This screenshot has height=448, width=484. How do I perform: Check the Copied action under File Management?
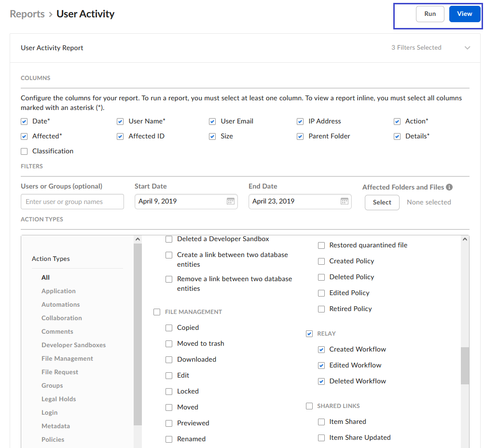click(x=169, y=327)
